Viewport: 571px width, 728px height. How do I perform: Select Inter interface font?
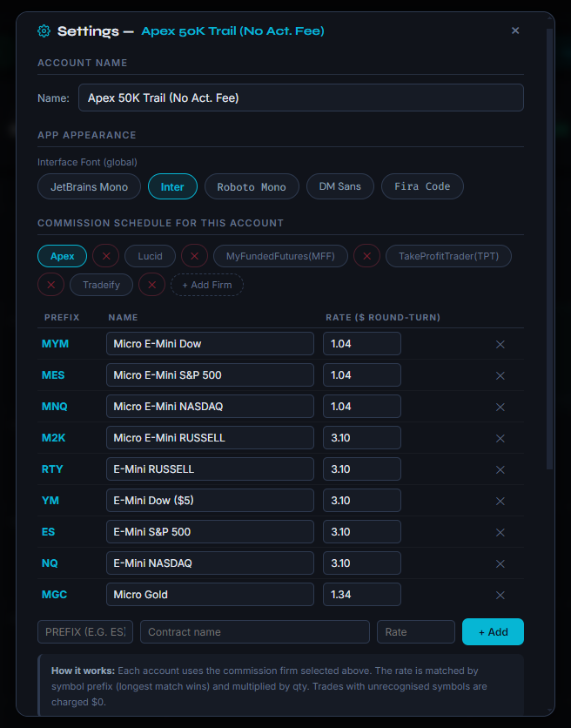click(172, 186)
